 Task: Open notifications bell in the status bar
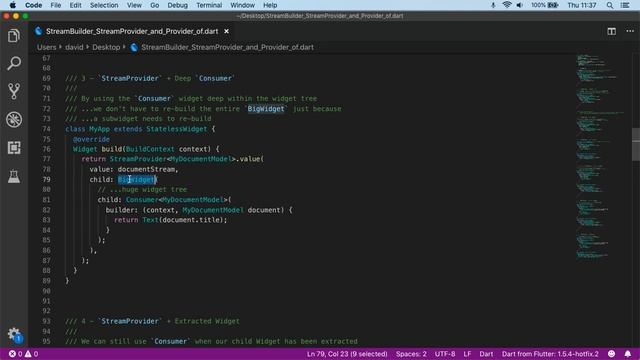pos(628,354)
